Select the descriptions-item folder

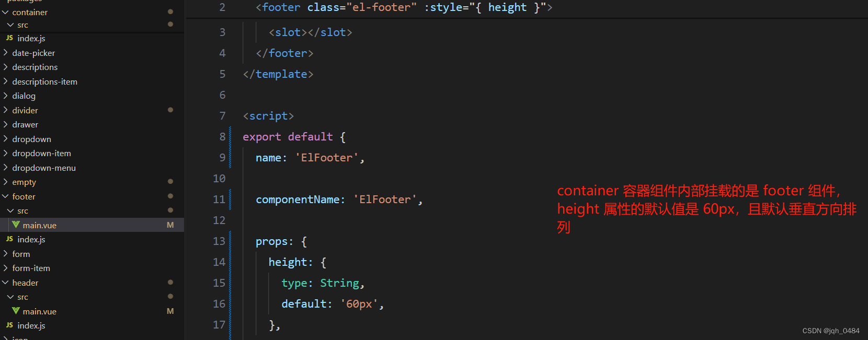point(44,81)
